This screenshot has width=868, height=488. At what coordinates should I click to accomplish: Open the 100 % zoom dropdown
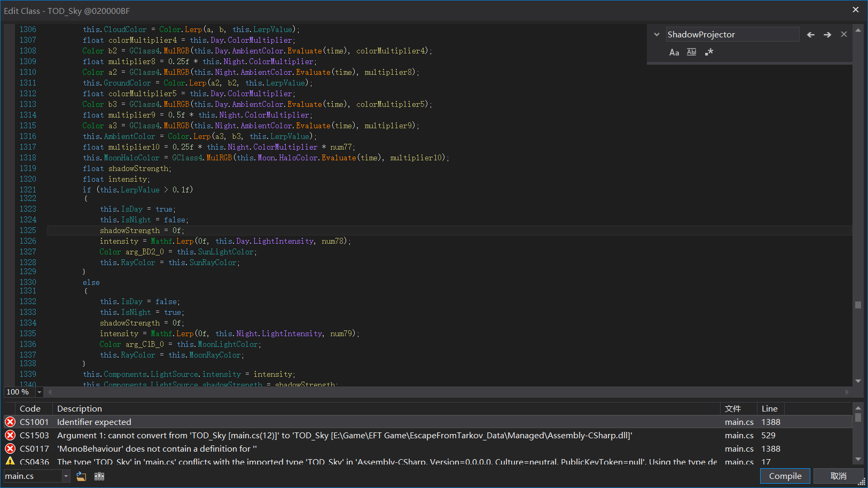coord(39,392)
